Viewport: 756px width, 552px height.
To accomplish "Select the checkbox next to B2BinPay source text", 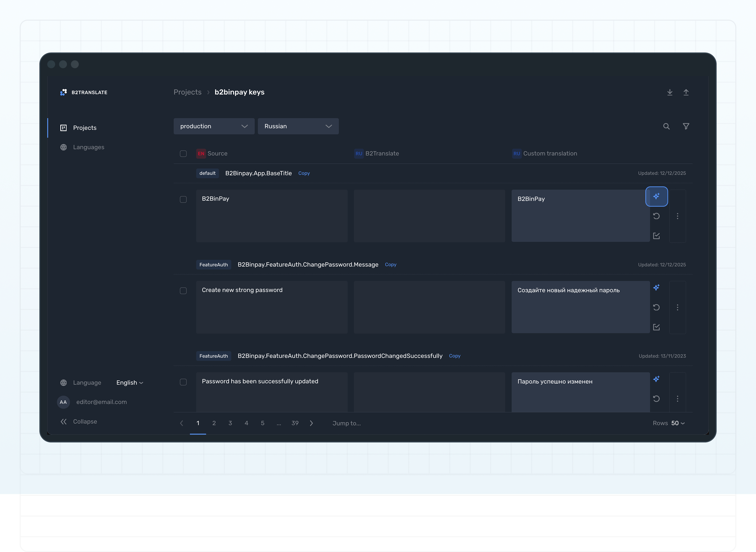I will (x=183, y=199).
